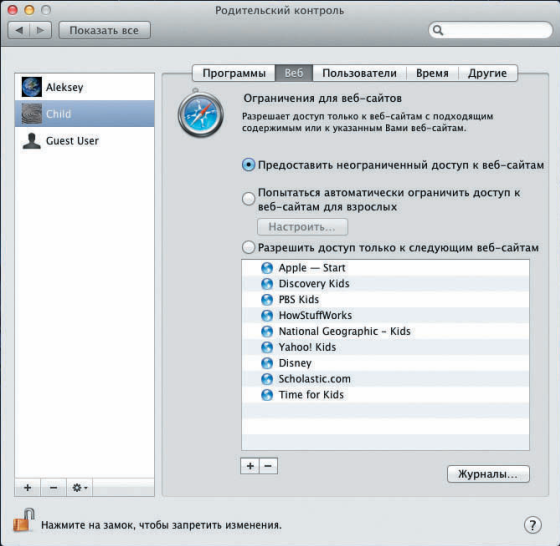The image size is (560, 546).
Task: Click globe icon next to Yahoo! Kids
Action: click(267, 347)
